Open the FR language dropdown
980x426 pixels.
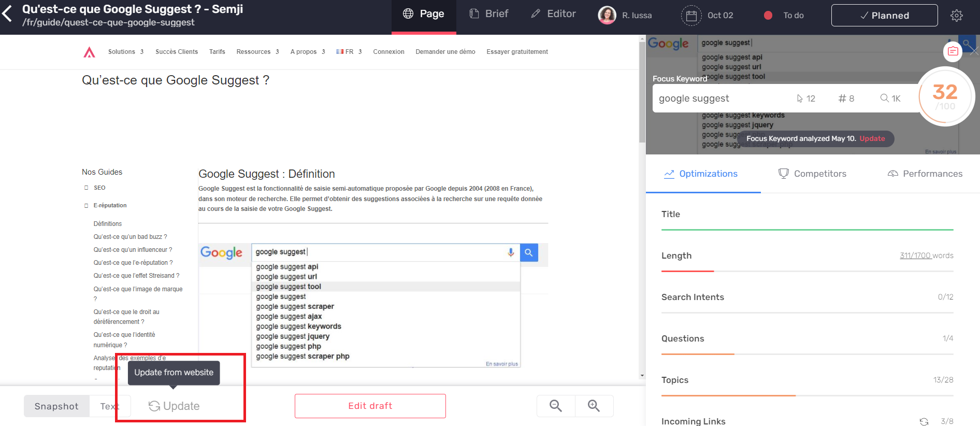coord(349,52)
